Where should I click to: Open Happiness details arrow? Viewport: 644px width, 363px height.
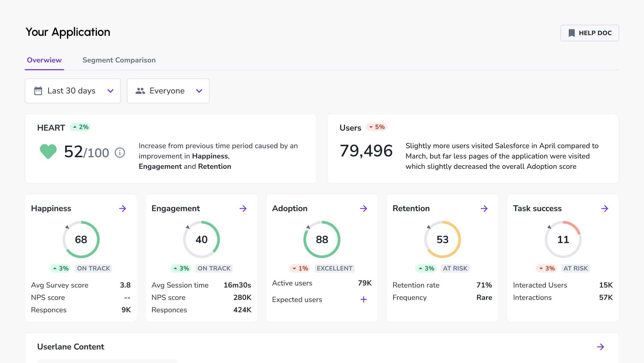(x=123, y=208)
